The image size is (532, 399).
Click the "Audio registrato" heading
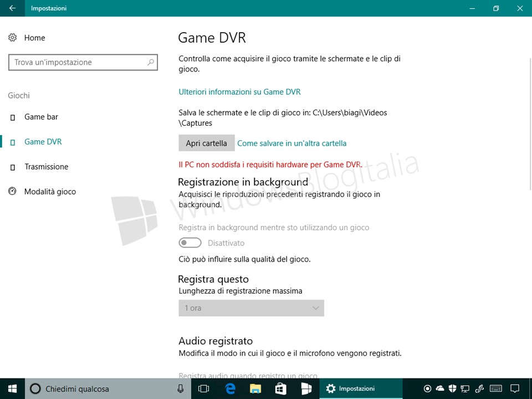(216, 341)
